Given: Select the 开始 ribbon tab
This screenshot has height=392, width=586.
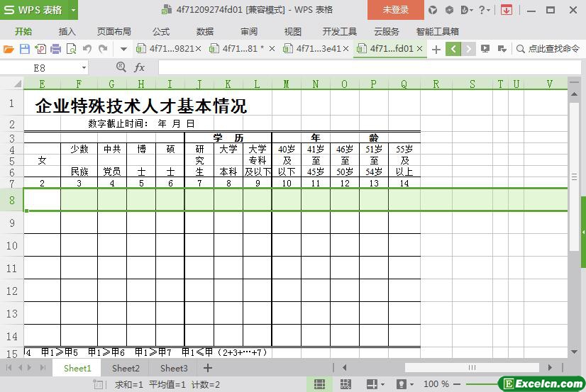Looking at the screenshot, I should coord(23,32).
